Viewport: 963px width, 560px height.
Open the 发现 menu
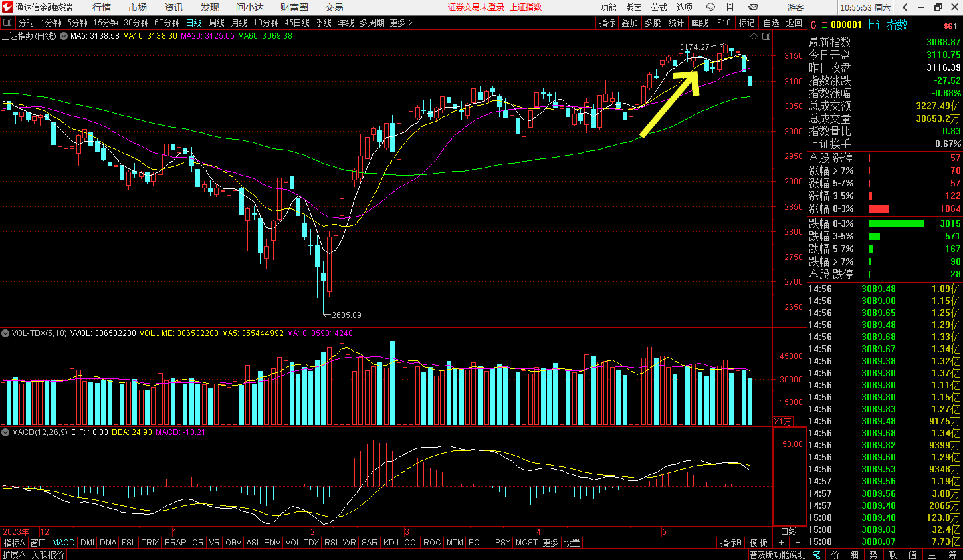210,7
